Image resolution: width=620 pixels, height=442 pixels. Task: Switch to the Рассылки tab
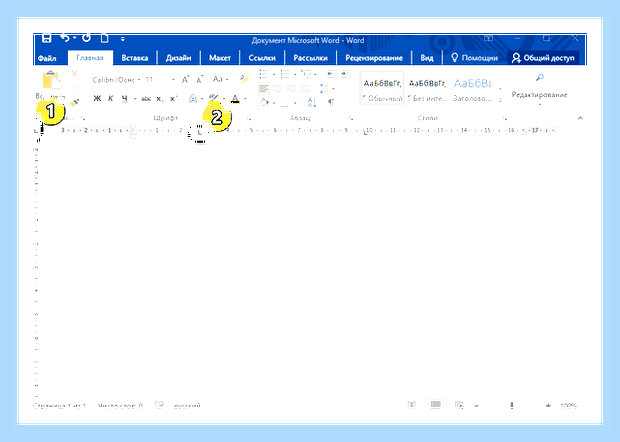(x=310, y=58)
